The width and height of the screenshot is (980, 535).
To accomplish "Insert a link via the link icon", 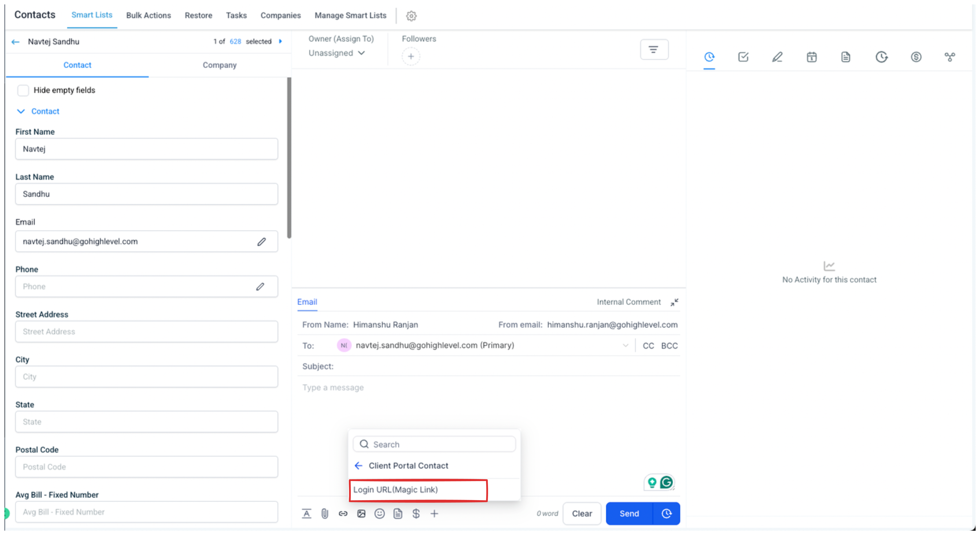I will [x=343, y=514].
